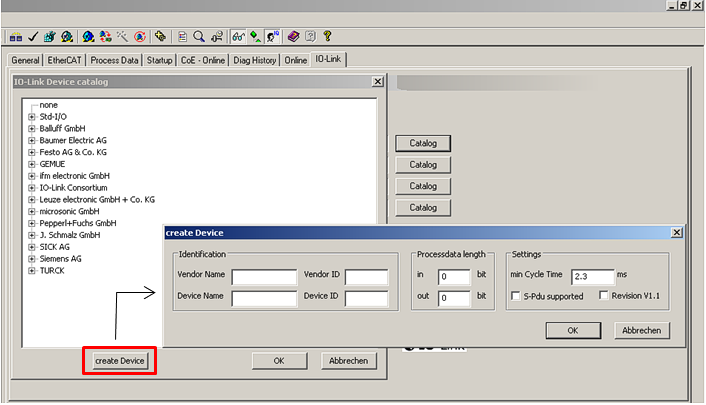The image size is (706, 405).
Task: Click the head with IQ toolbar icon
Action: pyautogui.click(x=273, y=36)
